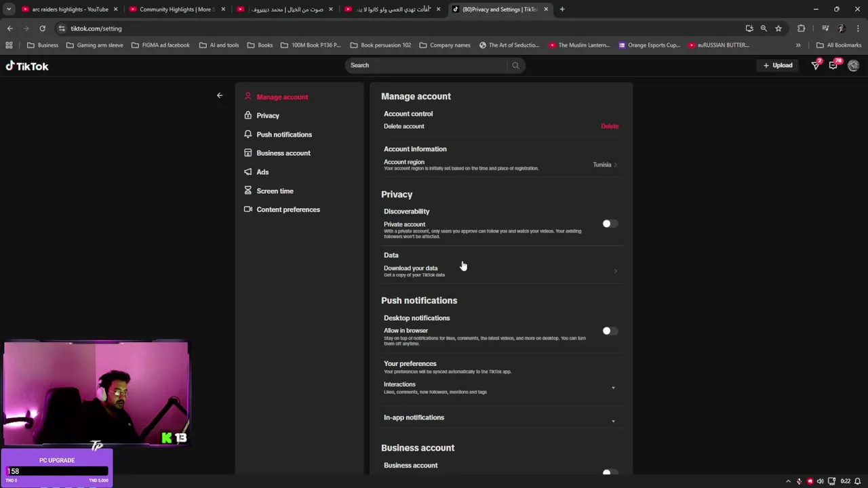Close the Community Highlights tab
This screenshot has width=868, height=488.
(x=223, y=9)
